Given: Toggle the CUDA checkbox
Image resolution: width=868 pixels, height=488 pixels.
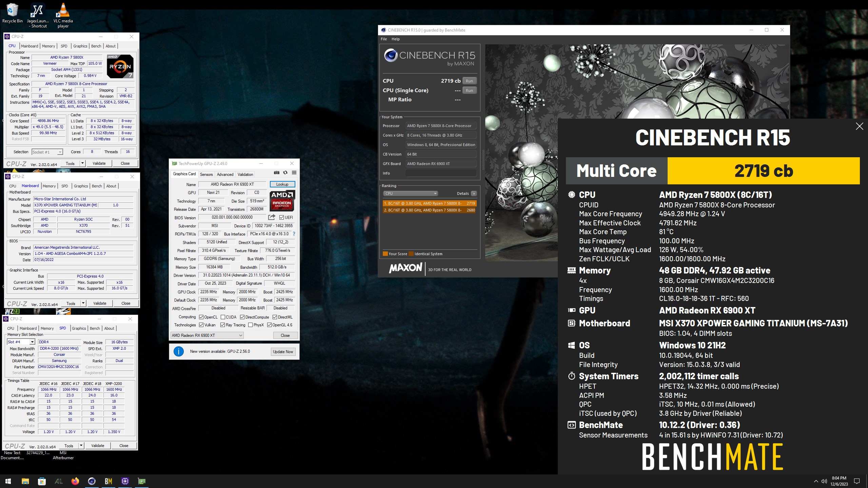Looking at the screenshot, I should coord(223,317).
